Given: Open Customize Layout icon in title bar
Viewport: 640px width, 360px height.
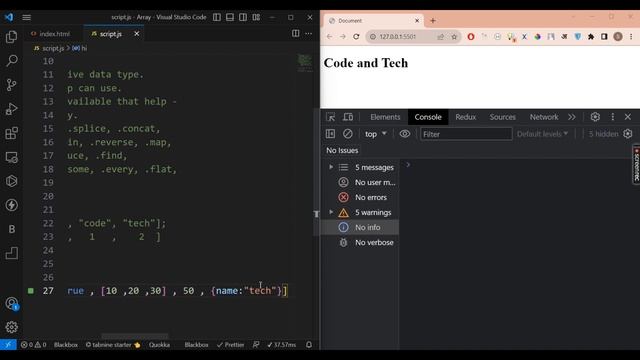Looking at the screenshot, I should pyautogui.click(x=256, y=17).
